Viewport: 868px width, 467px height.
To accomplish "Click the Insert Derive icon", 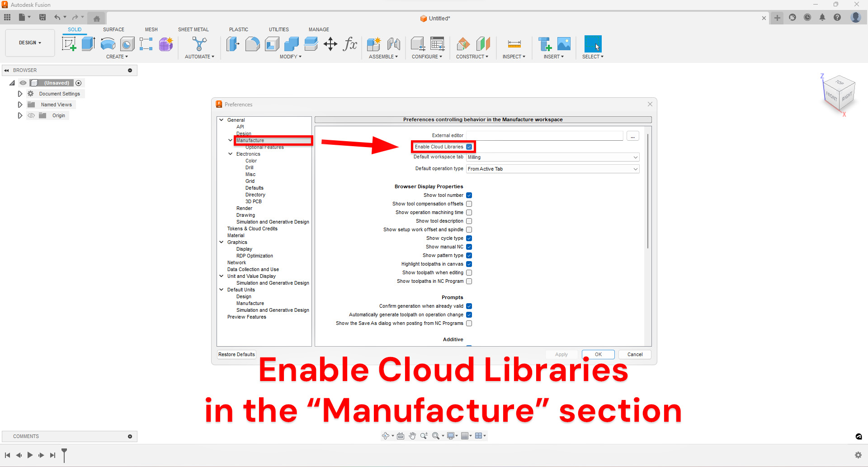I will 544,44.
